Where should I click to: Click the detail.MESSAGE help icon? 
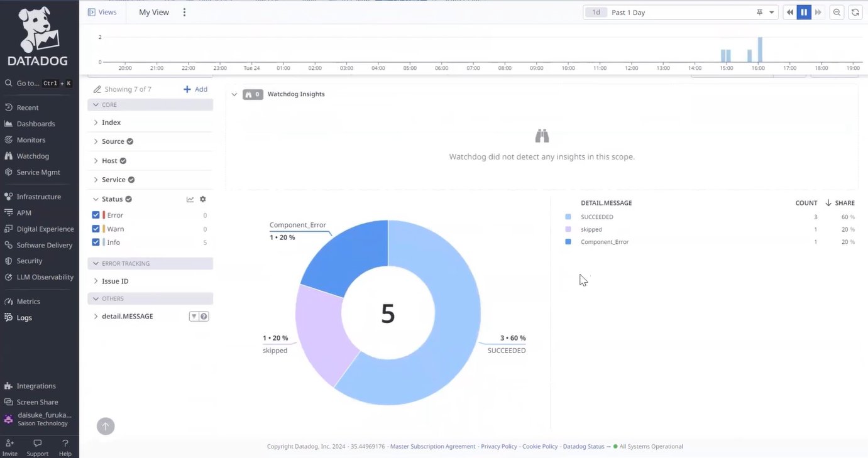(x=204, y=317)
